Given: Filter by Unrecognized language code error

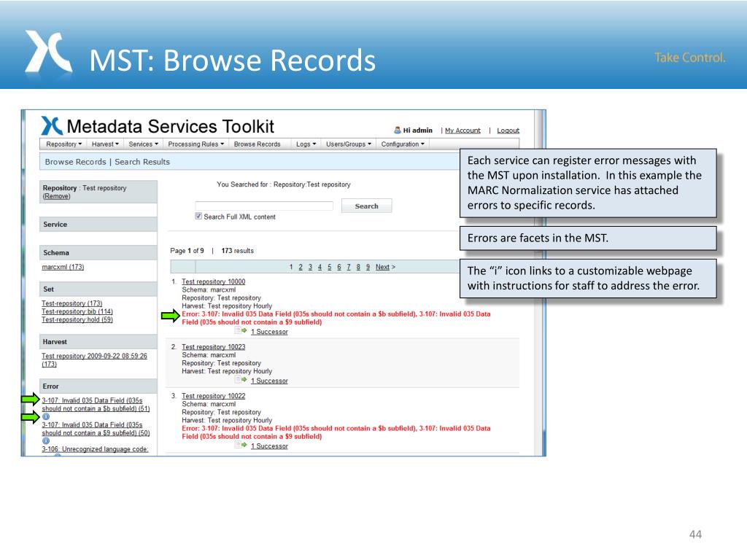Looking at the screenshot, I should [96, 449].
